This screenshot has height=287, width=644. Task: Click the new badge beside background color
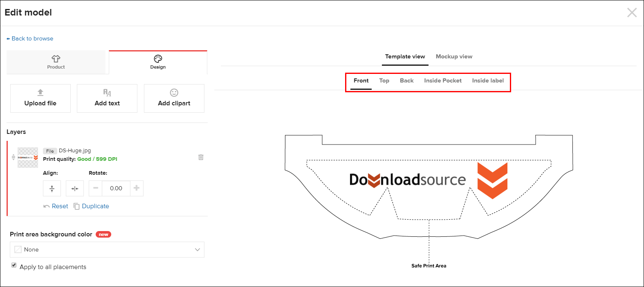(x=103, y=234)
